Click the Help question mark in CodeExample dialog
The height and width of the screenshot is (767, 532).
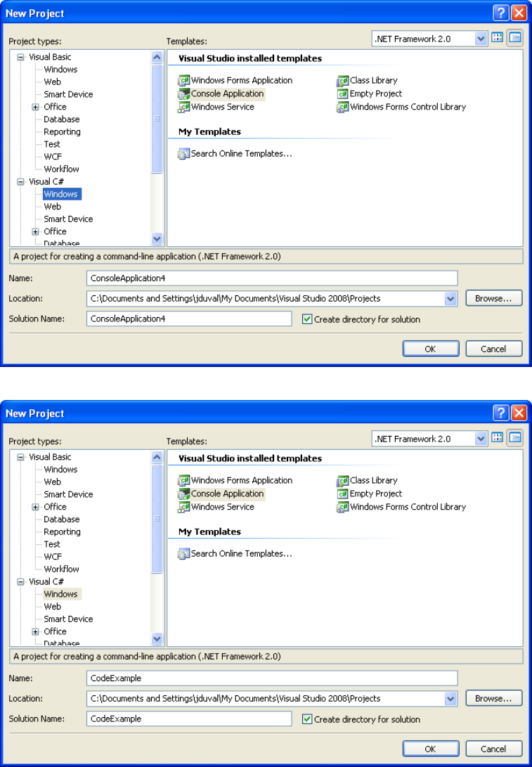coord(500,413)
